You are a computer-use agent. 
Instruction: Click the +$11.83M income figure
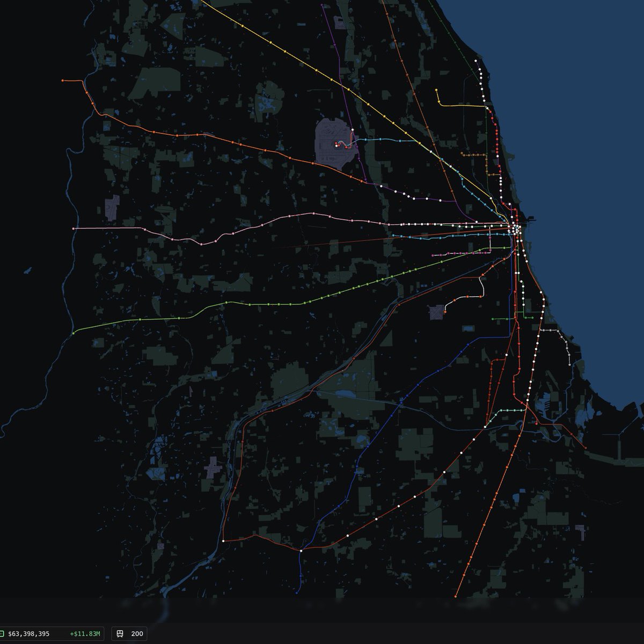(85, 634)
